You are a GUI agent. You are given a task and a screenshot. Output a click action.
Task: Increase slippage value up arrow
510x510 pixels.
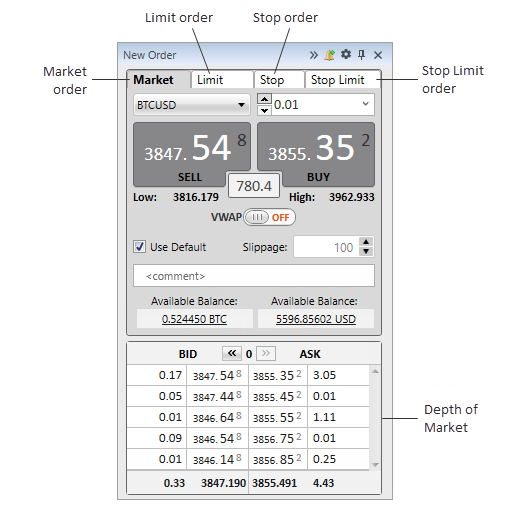coord(366,242)
